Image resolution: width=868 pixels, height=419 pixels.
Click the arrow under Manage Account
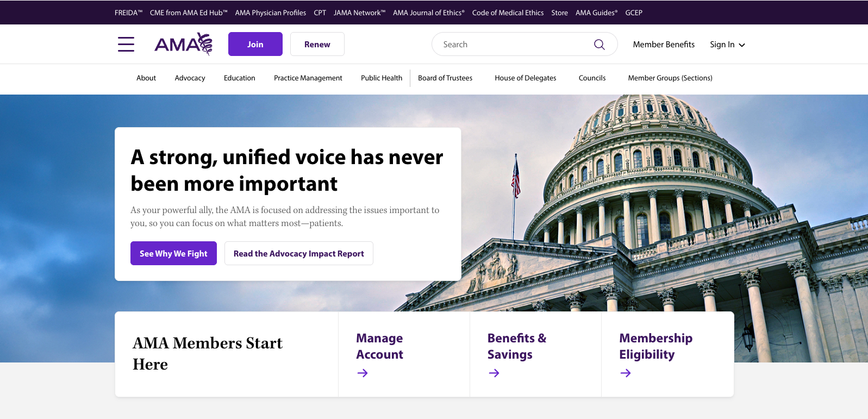[x=363, y=373]
